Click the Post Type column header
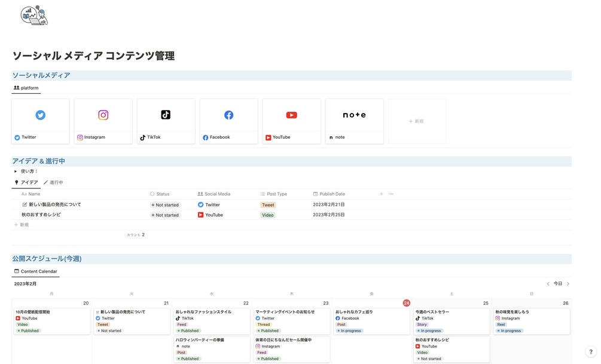The height and width of the screenshot is (364, 601). [273, 194]
